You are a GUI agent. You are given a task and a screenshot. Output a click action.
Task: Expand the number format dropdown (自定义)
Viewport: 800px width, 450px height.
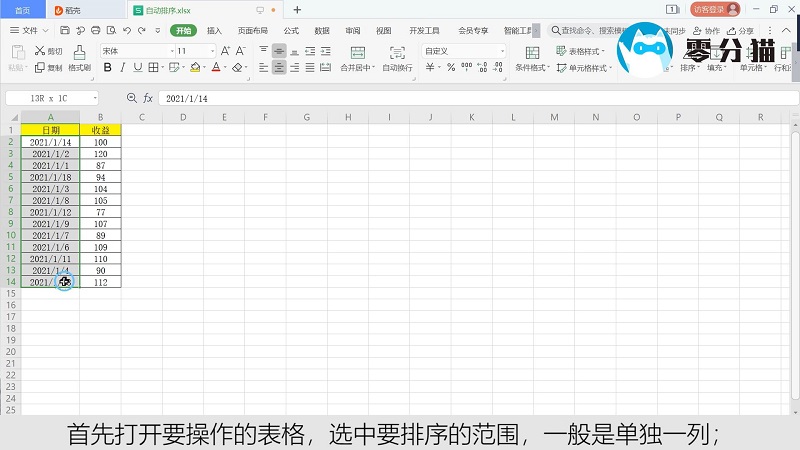(502, 51)
